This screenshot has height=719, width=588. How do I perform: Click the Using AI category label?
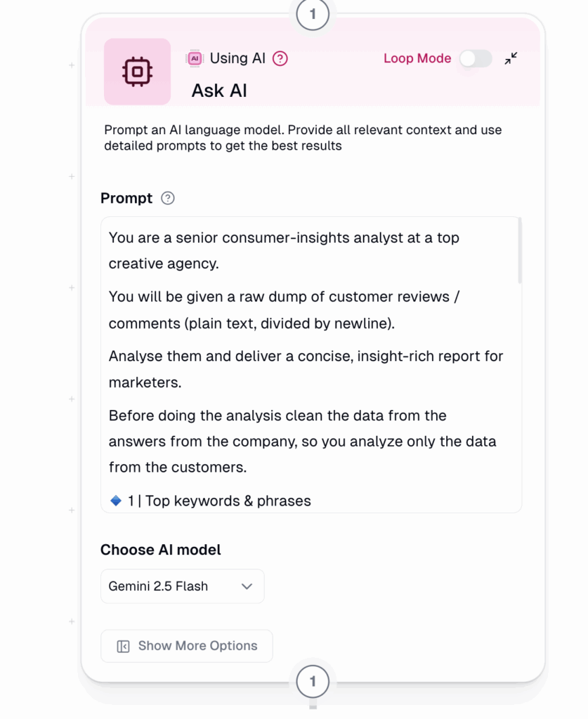(237, 58)
